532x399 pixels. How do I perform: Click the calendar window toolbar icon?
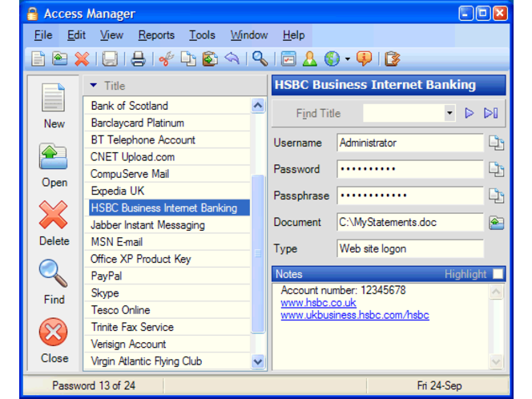[x=288, y=58]
